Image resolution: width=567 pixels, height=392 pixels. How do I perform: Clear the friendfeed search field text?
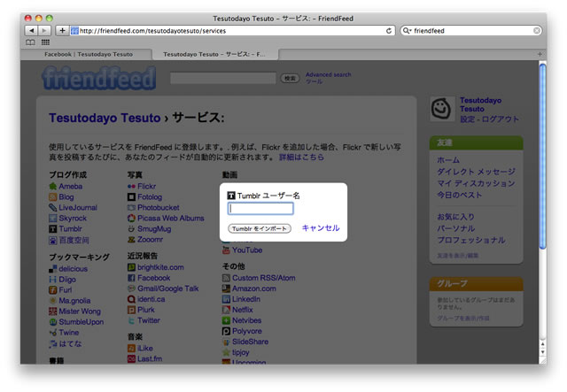tap(537, 31)
